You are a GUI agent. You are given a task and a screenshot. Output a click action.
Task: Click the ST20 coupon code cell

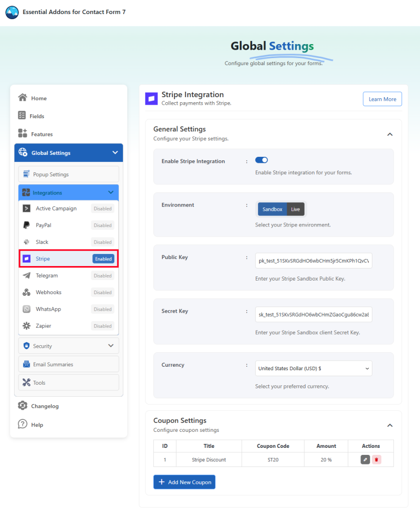[273, 460]
